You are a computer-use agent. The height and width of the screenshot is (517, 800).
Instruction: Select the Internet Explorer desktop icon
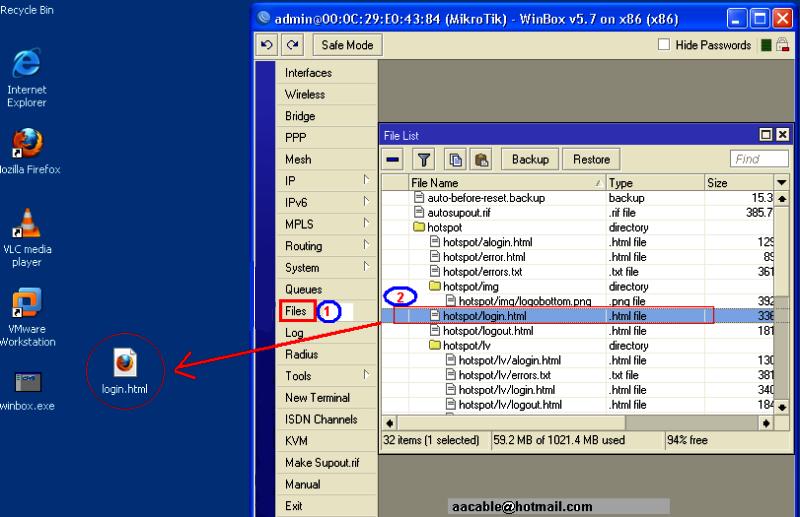[x=27, y=78]
